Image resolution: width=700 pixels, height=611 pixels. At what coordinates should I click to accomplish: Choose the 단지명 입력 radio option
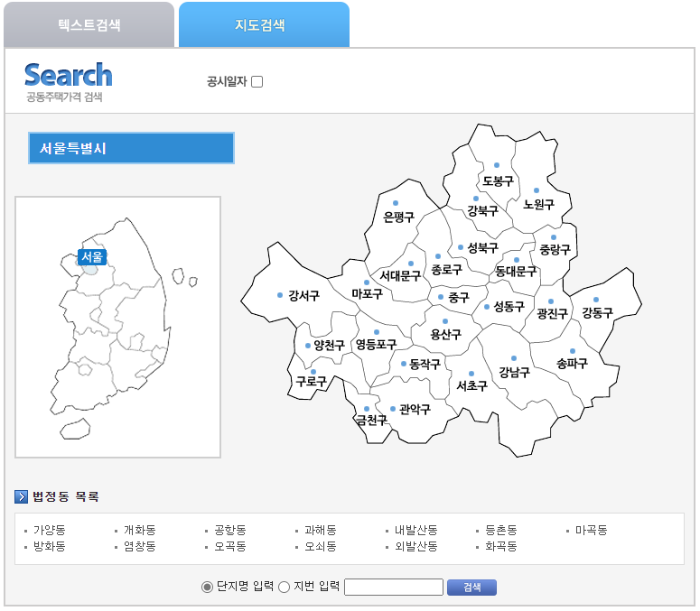[207, 587]
